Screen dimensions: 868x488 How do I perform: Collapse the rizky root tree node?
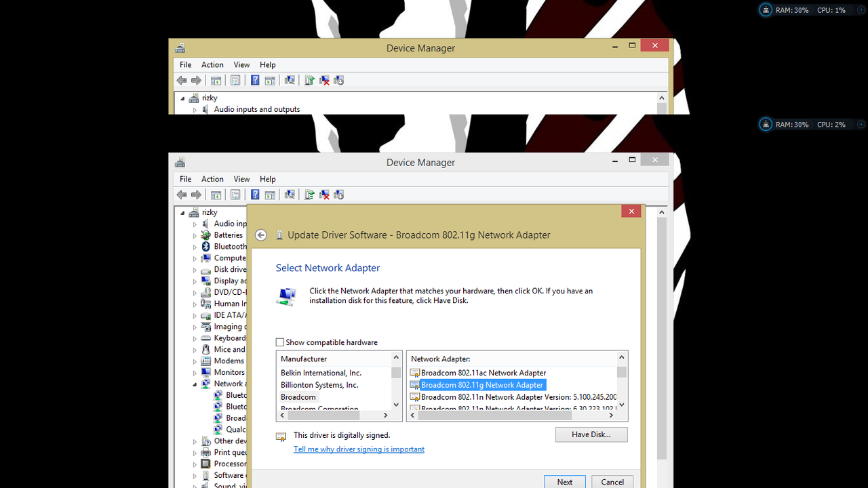(x=182, y=211)
